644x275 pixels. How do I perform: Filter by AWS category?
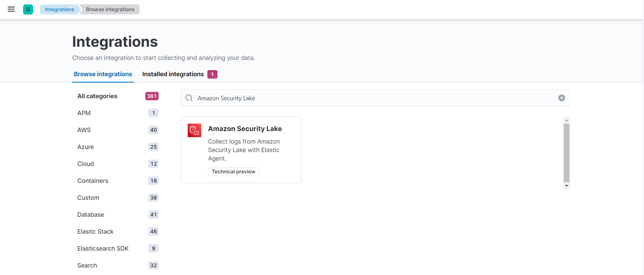point(84,130)
